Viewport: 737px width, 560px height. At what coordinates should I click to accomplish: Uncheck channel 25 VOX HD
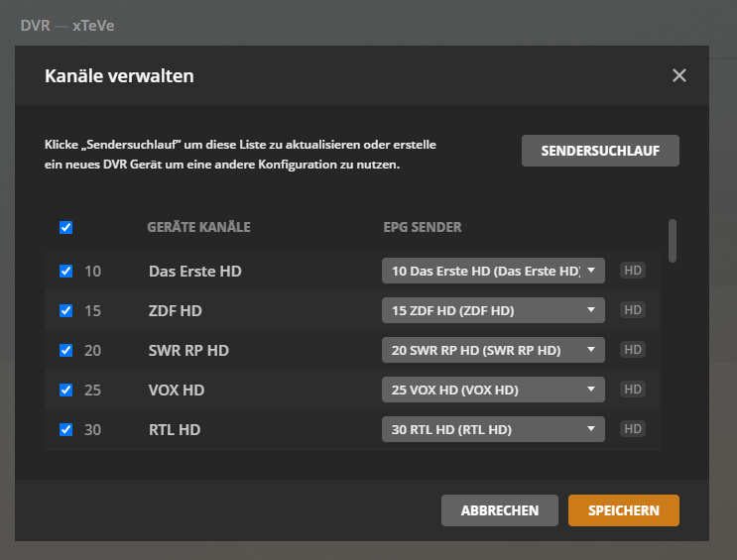[x=66, y=390]
